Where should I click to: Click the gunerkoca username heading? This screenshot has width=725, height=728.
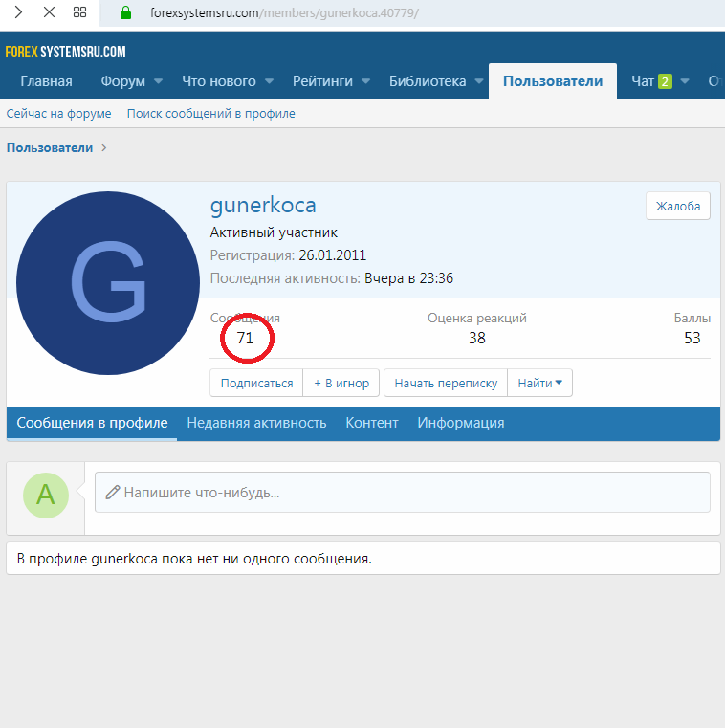coord(263,205)
